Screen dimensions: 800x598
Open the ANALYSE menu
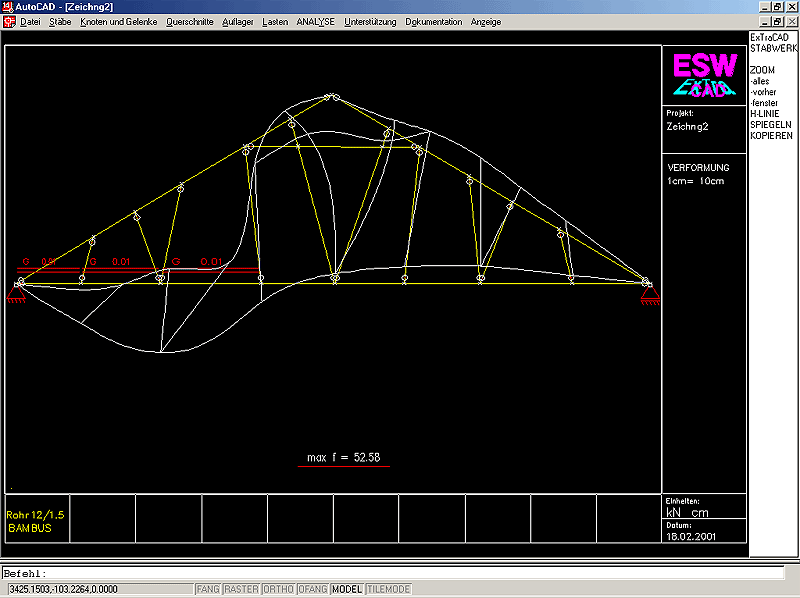[316, 22]
